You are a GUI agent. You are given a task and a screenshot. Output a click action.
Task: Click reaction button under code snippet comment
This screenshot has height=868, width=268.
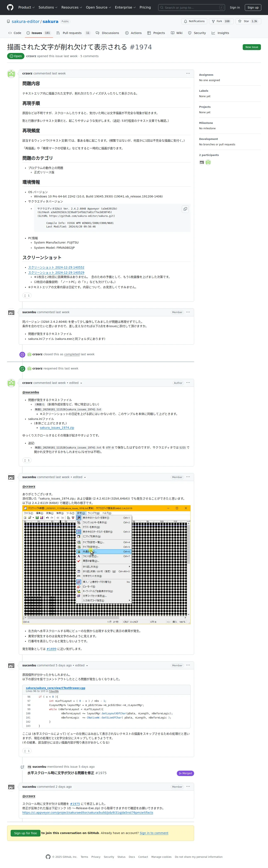coord(27,751)
